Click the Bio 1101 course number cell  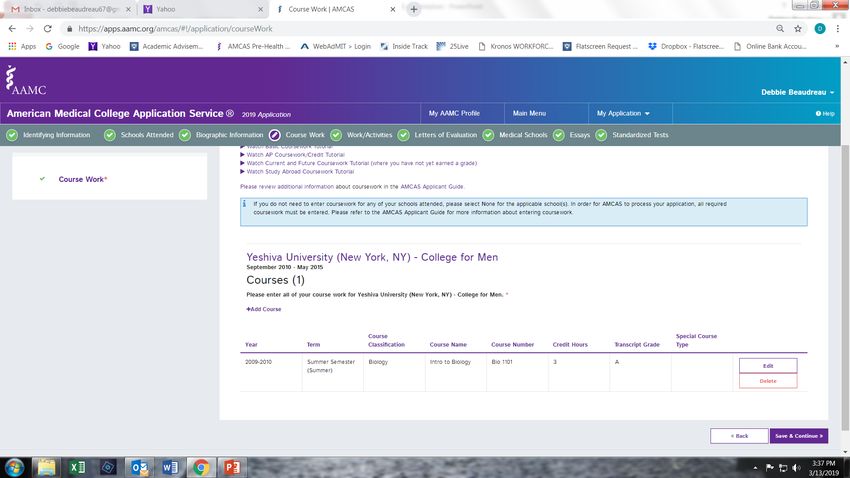(x=502, y=362)
